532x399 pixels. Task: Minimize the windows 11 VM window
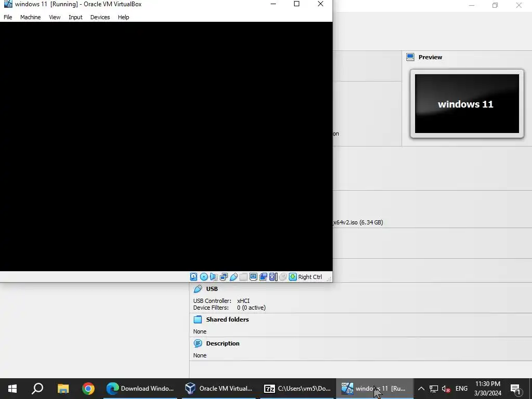[273, 4]
